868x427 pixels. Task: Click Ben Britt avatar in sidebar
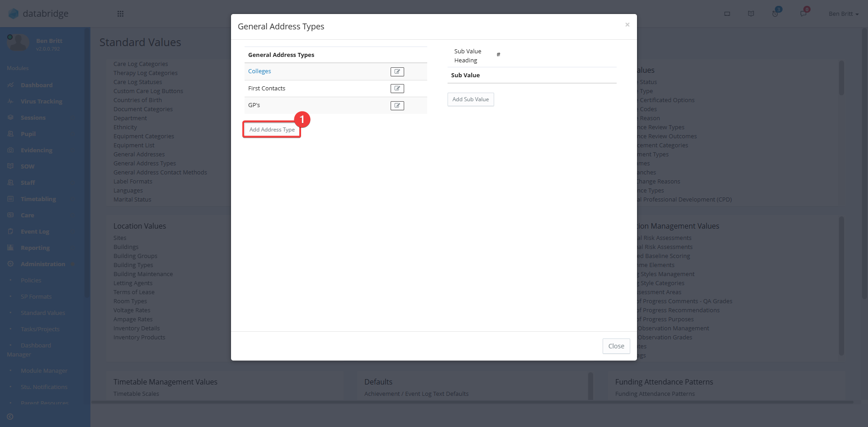tap(18, 43)
